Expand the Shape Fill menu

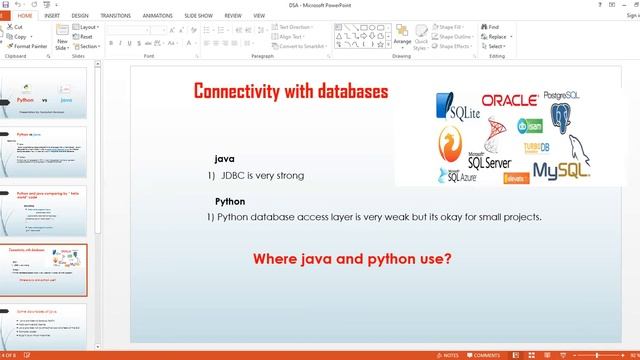coord(448,27)
